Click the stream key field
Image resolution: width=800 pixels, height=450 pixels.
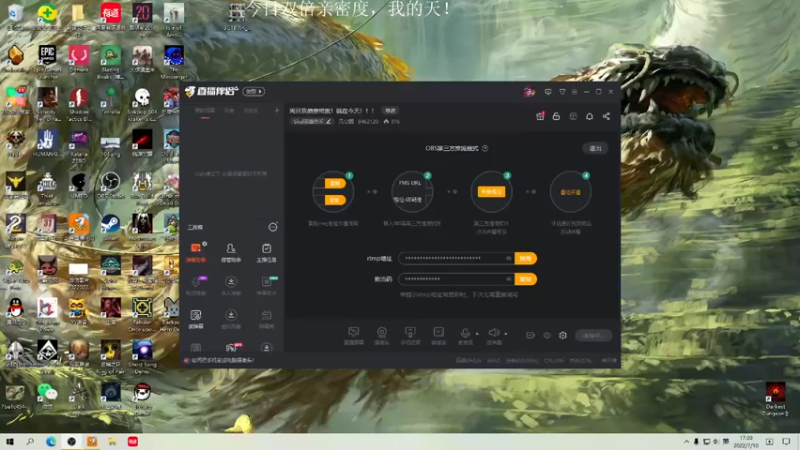(456, 279)
